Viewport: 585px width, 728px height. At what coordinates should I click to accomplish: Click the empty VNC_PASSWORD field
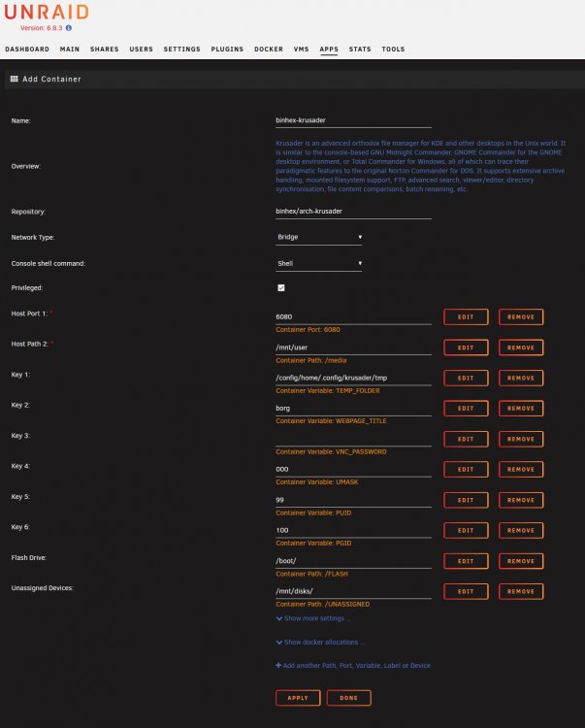[x=353, y=439]
